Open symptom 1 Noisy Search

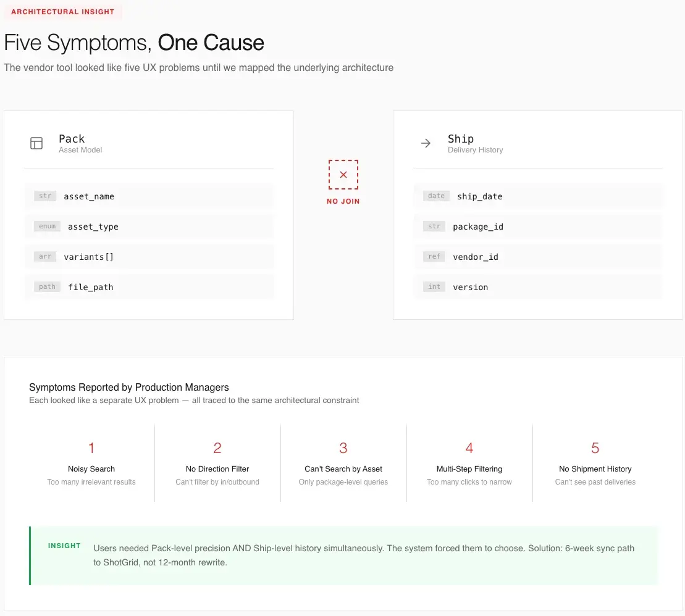(x=91, y=464)
